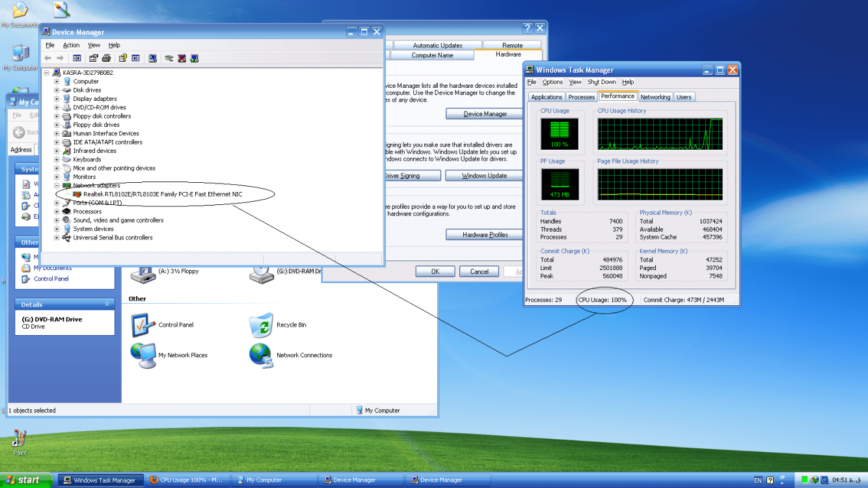Click the Device Manager button in System Properties
The height and width of the screenshot is (488, 868).
(x=485, y=114)
